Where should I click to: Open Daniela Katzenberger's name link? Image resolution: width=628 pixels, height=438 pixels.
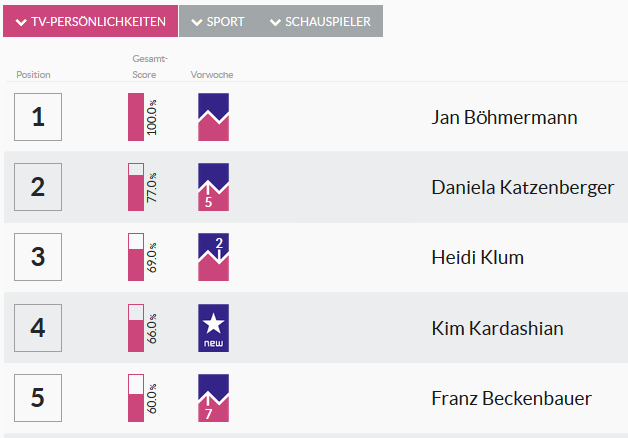point(523,187)
